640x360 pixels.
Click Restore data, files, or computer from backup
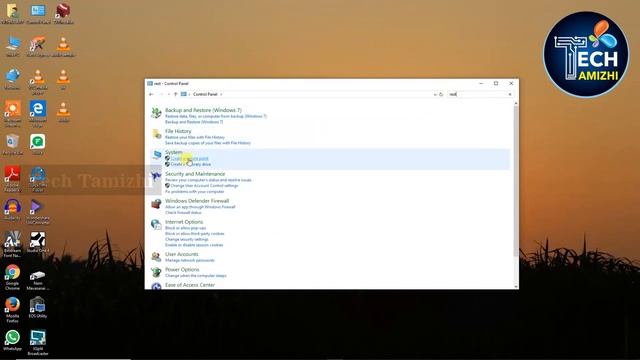point(216,116)
